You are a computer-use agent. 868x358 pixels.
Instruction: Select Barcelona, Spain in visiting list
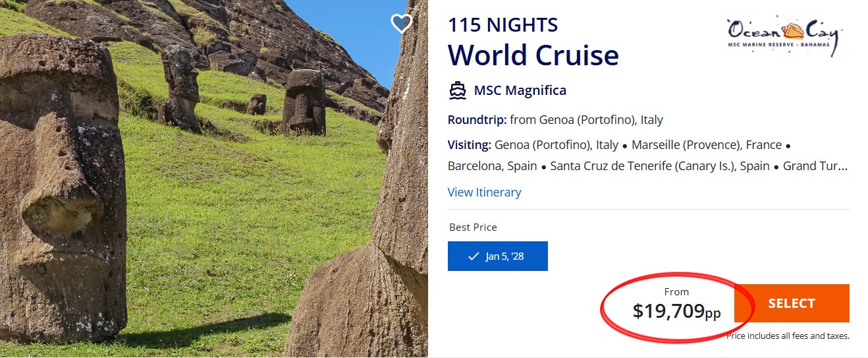tap(492, 166)
